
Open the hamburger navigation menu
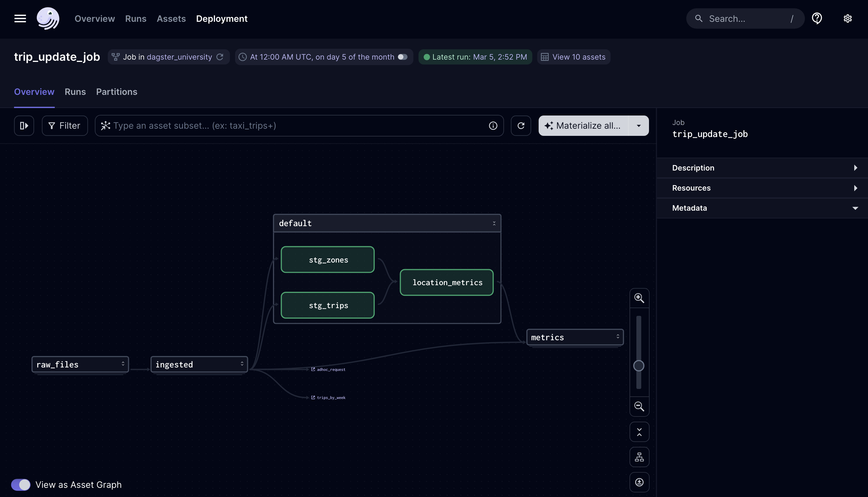tap(20, 18)
